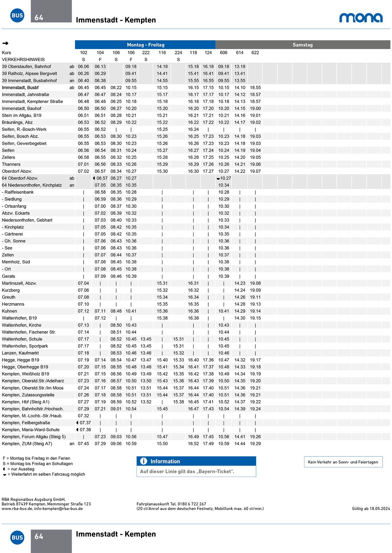This screenshot has height=553, width=392.
Task: Select the Montag - Freitag header
Action: (145, 45)
